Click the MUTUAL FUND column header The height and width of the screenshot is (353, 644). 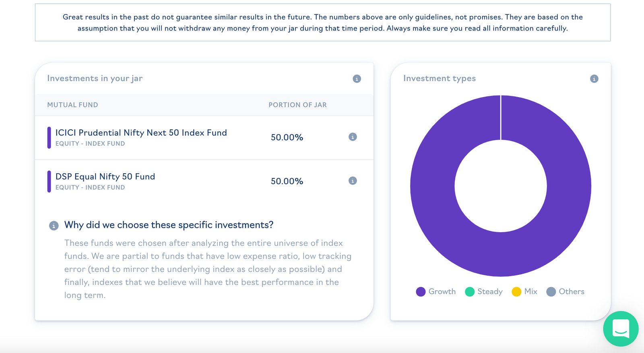tap(72, 105)
